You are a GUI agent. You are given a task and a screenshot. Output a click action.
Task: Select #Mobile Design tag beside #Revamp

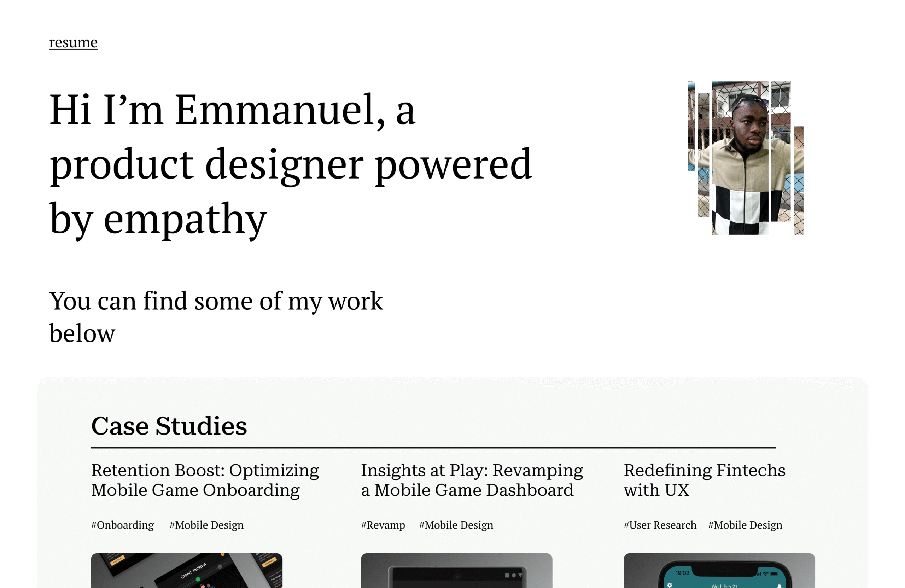[x=456, y=525]
